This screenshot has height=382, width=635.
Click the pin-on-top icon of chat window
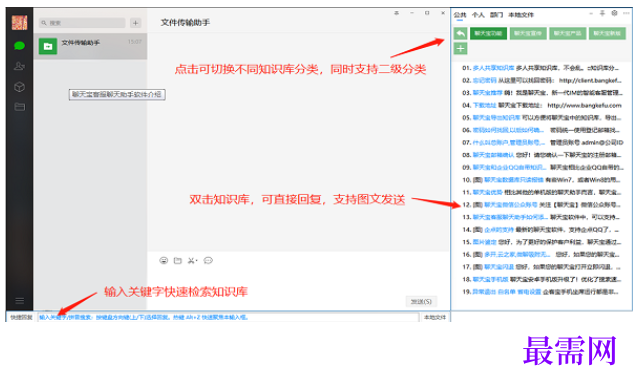[396, 13]
